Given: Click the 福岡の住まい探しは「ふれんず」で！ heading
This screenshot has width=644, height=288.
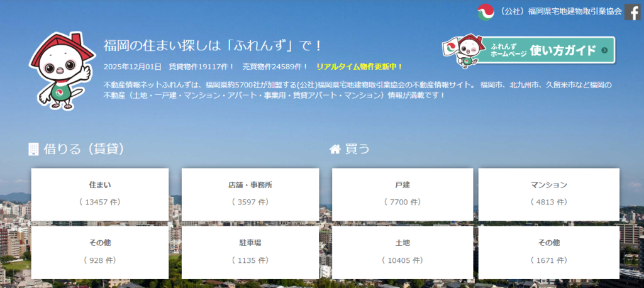Looking at the screenshot, I should click(213, 46).
